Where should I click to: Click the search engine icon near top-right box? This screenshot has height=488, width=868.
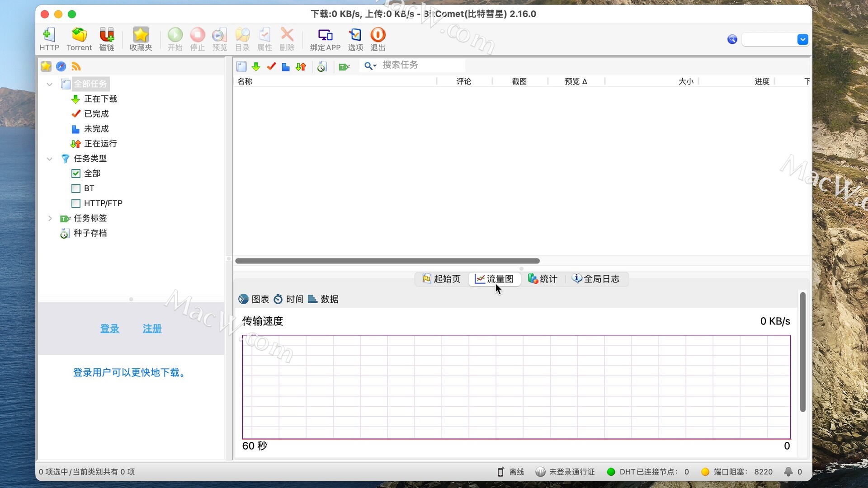[x=732, y=39]
